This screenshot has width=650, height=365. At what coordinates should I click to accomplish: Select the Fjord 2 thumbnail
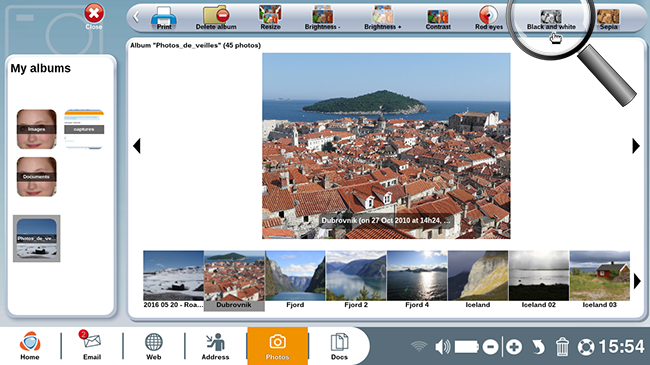pos(356,280)
